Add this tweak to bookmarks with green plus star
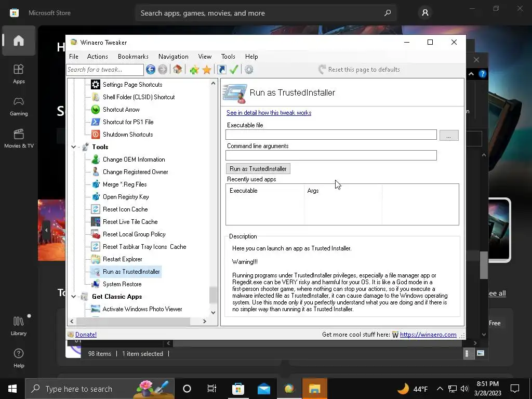Screen dimensions: 532x399 (194, 70)
